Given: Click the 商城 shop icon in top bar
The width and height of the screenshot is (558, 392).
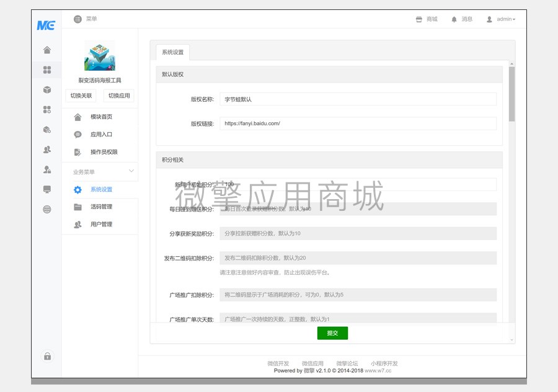Looking at the screenshot, I should coord(427,19).
